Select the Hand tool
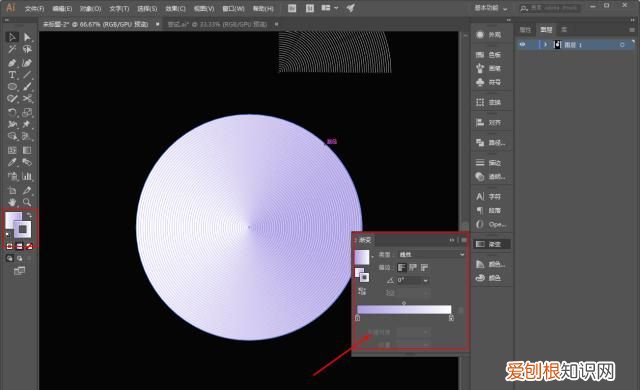 pyautogui.click(x=12, y=202)
